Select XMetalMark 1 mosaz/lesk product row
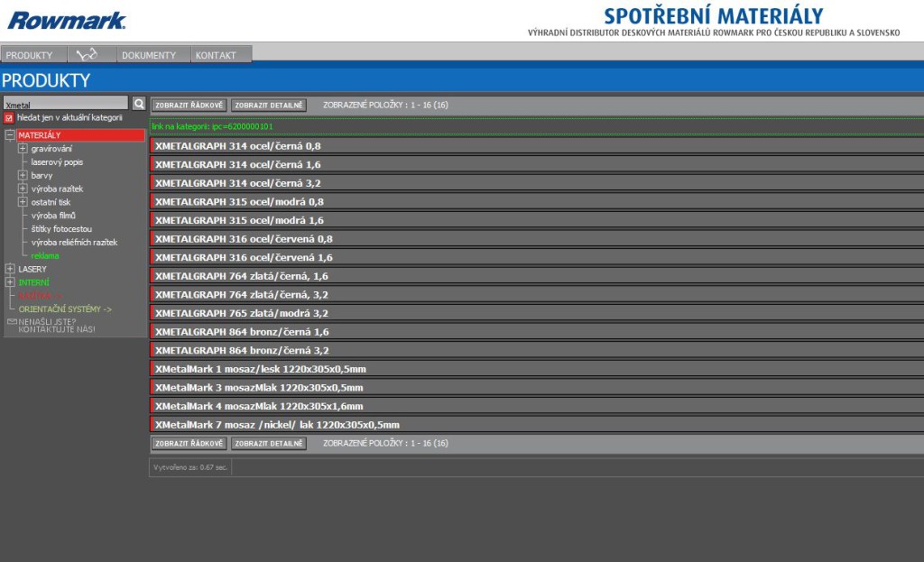Image resolution: width=924 pixels, height=562 pixels. pos(260,369)
